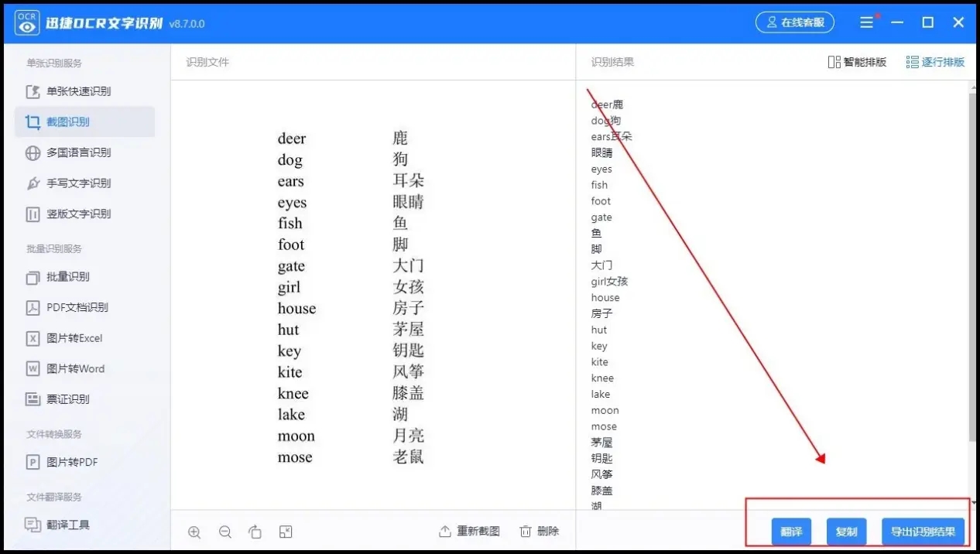Select the zoom-in magnifier tool
Viewport: 980px width, 554px height.
194,532
